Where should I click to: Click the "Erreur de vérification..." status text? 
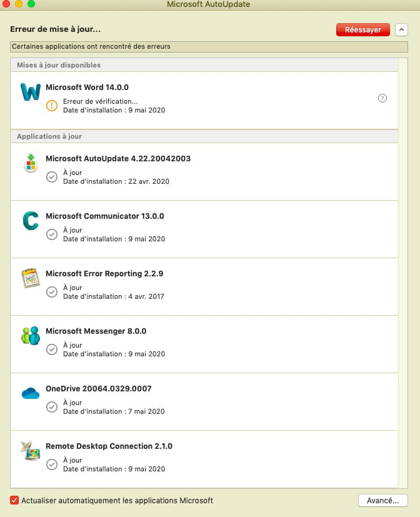(101, 101)
